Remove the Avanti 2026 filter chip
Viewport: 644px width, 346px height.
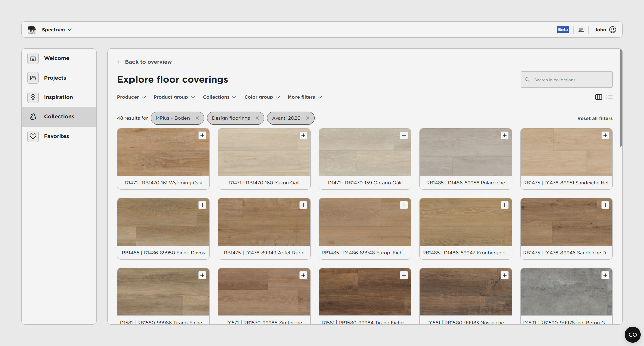(307, 118)
